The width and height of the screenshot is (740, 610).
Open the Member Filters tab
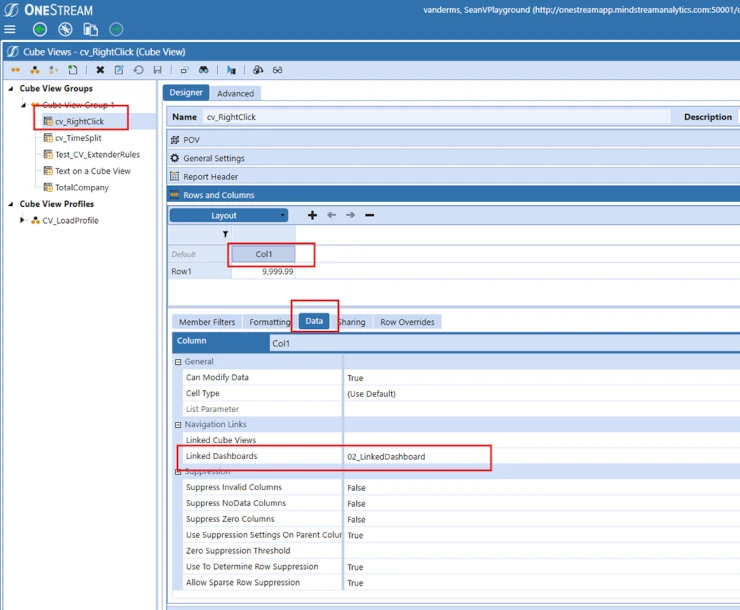207,322
